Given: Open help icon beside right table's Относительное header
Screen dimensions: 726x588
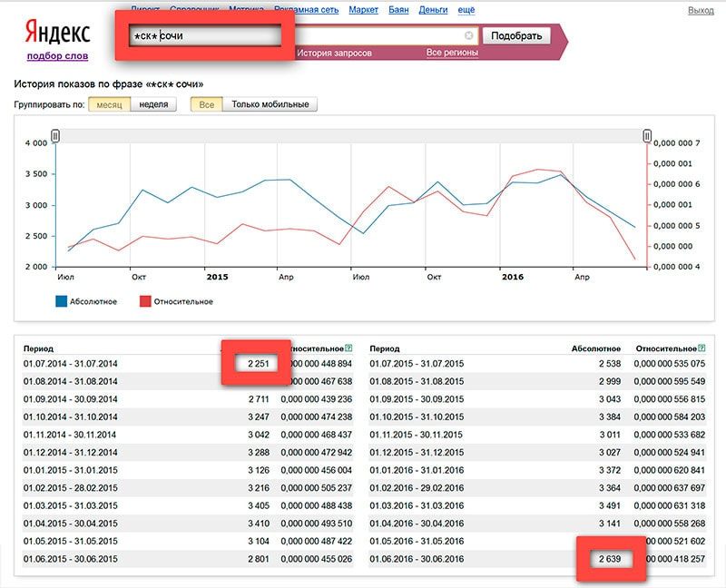Looking at the screenshot, I should point(701,348).
